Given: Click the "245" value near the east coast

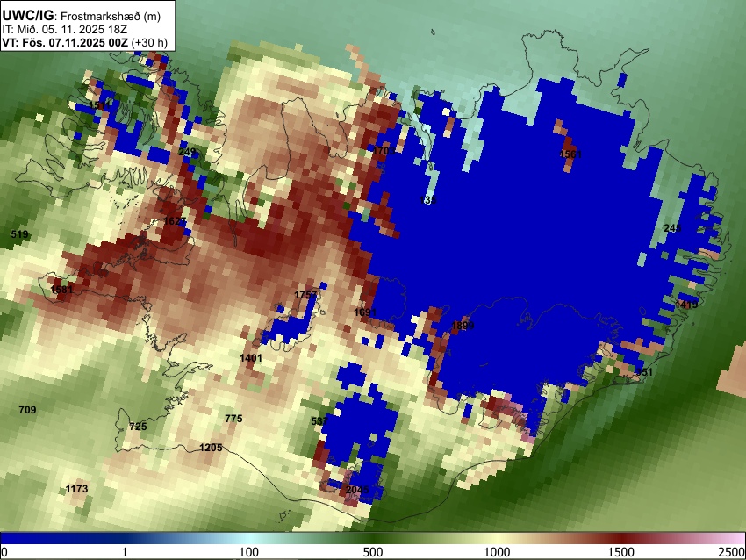Looking at the screenshot, I should click(x=672, y=228).
